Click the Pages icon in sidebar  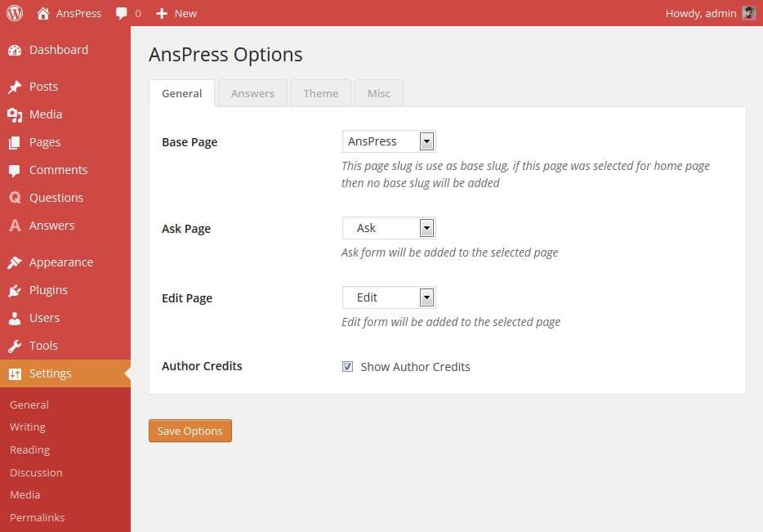pos(16,142)
